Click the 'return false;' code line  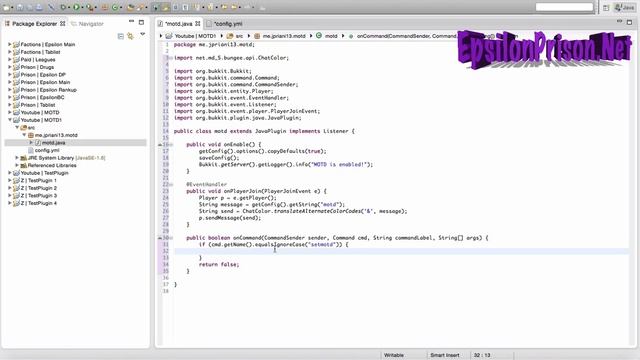(219, 264)
